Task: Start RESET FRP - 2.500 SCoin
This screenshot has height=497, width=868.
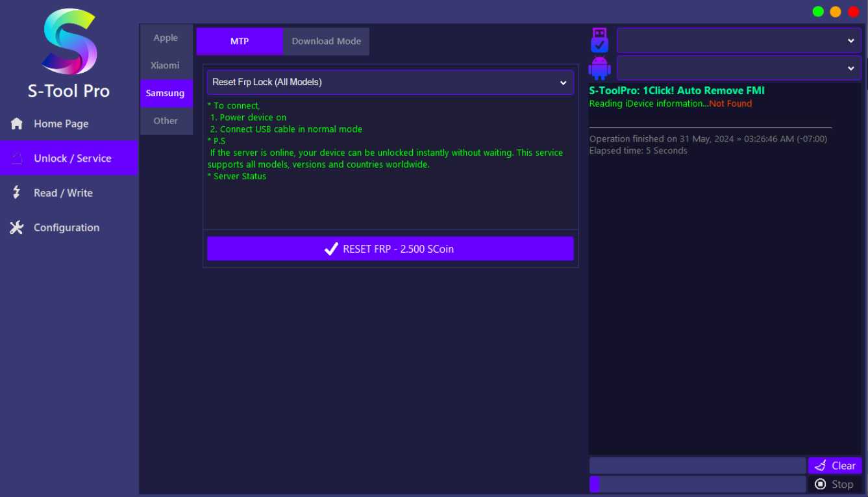Action: point(390,249)
